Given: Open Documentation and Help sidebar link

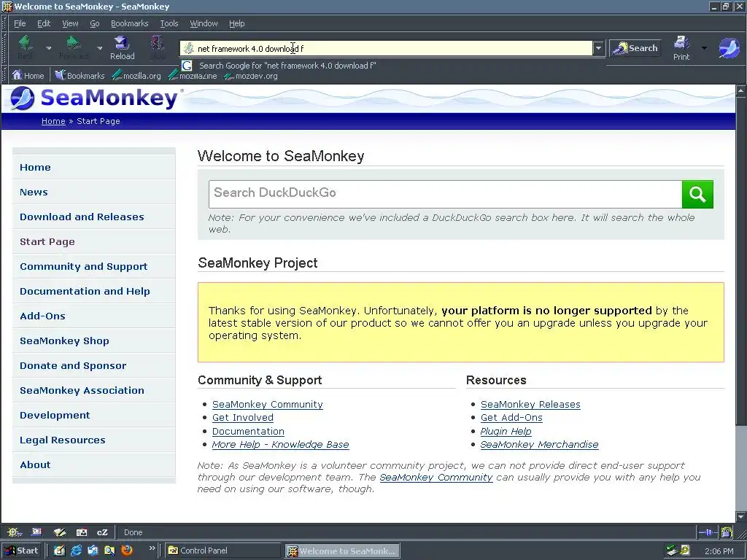Looking at the screenshot, I should (x=85, y=291).
